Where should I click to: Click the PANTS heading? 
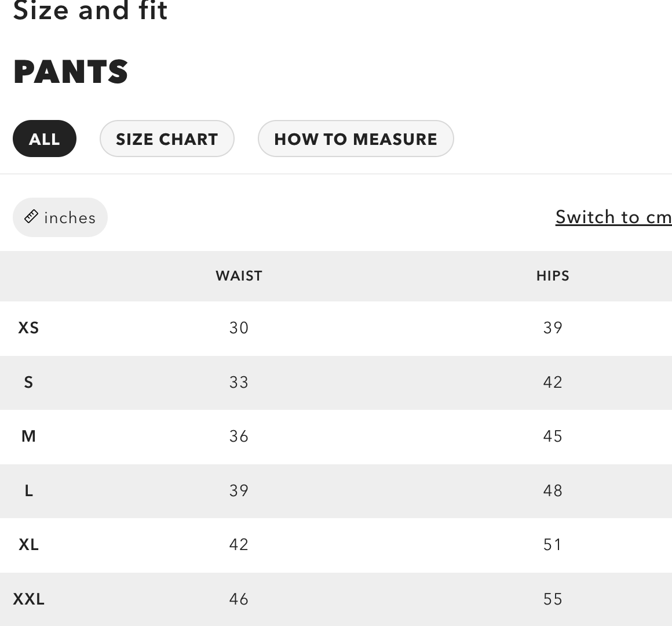click(71, 71)
